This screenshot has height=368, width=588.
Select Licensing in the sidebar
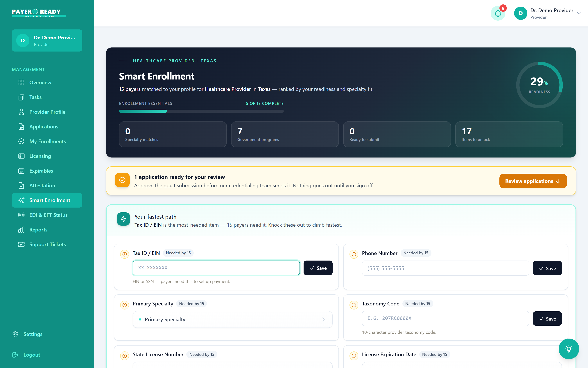pyautogui.click(x=47, y=156)
